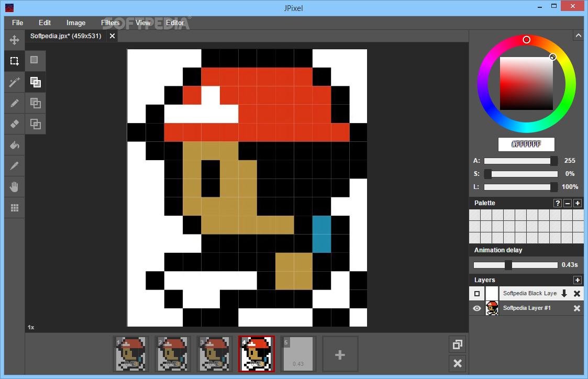Select the Eyedropper color picker tool

(x=14, y=166)
